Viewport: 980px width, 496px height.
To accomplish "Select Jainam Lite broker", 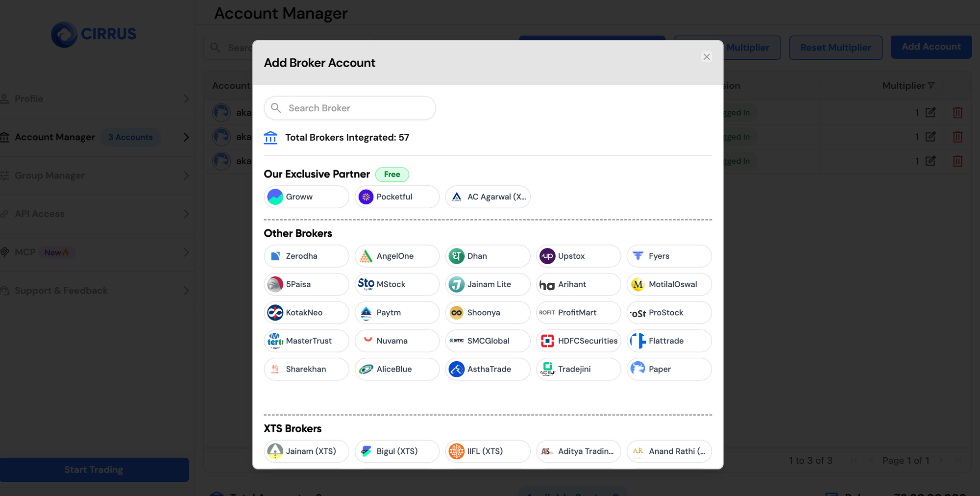I will 488,284.
